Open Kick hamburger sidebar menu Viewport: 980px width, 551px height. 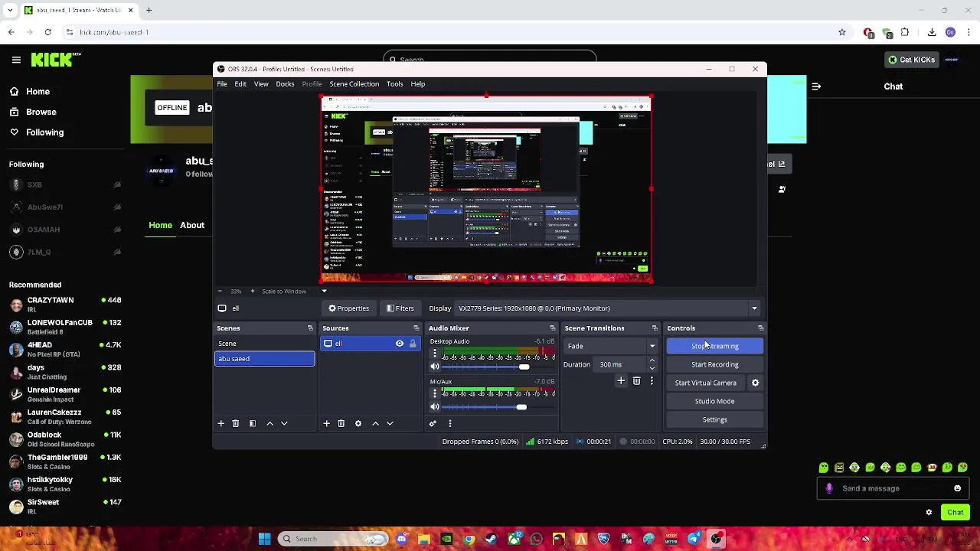point(16,60)
